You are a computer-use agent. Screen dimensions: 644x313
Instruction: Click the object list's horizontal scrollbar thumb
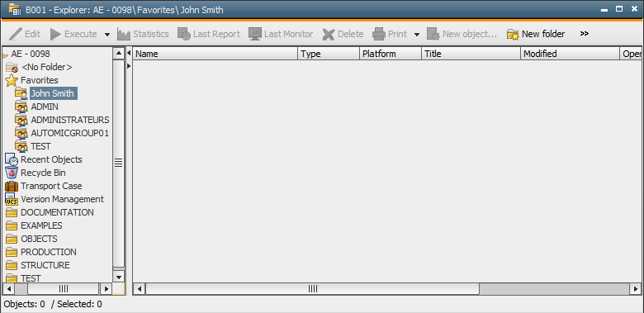click(313, 289)
